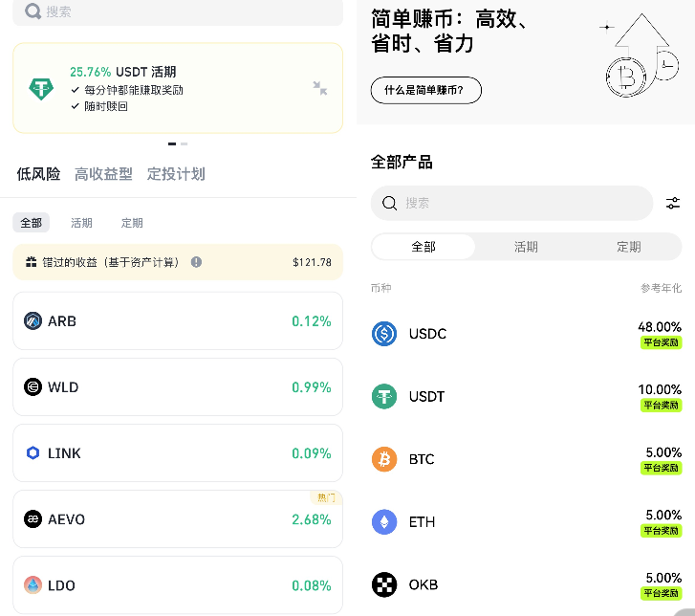Click the OKB coin icon
Screen dimensions: 695x616
(384, 584)
